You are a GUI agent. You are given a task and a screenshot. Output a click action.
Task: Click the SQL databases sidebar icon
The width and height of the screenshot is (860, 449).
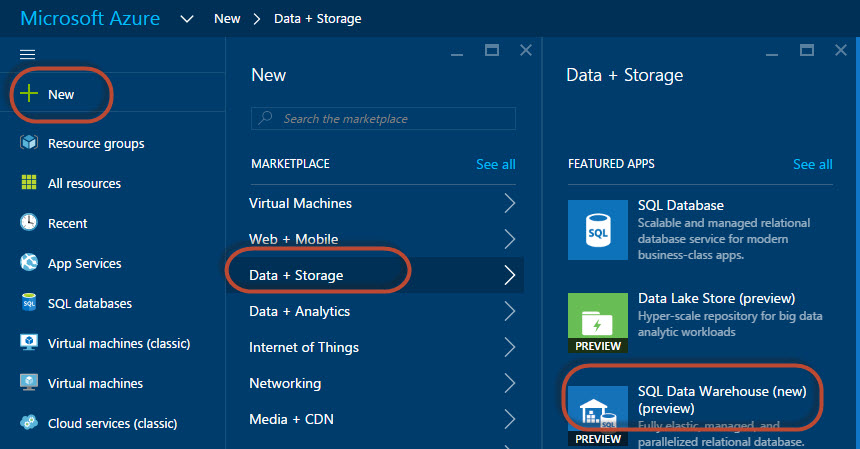[x=29, y=303]
